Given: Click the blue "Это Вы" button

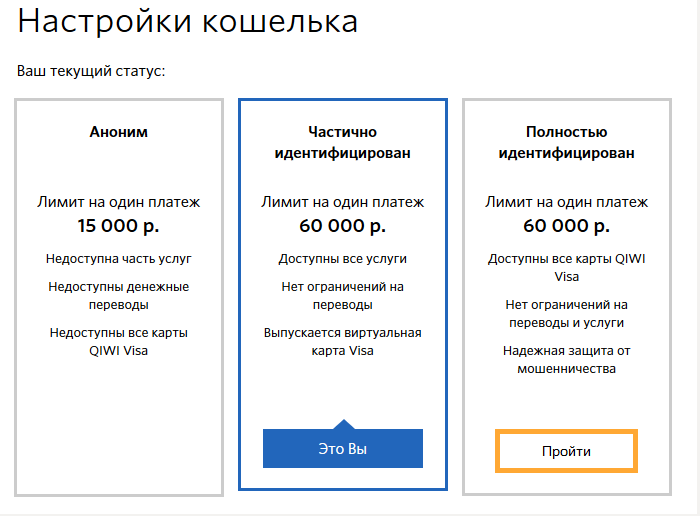Looking at the screenshot, I should click(x=343, y=449).
